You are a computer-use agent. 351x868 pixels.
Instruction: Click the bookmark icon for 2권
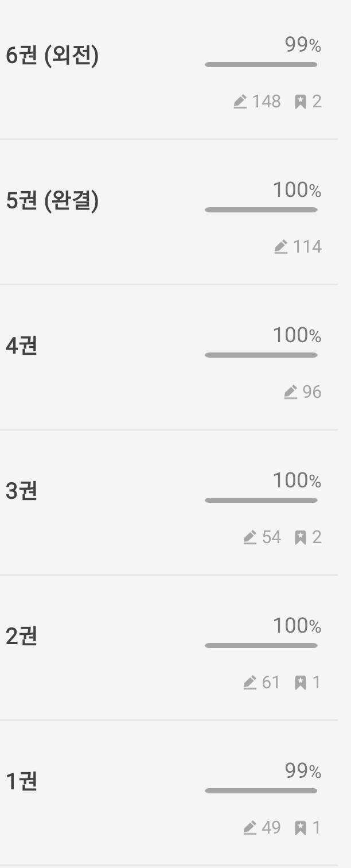point(300,683)
